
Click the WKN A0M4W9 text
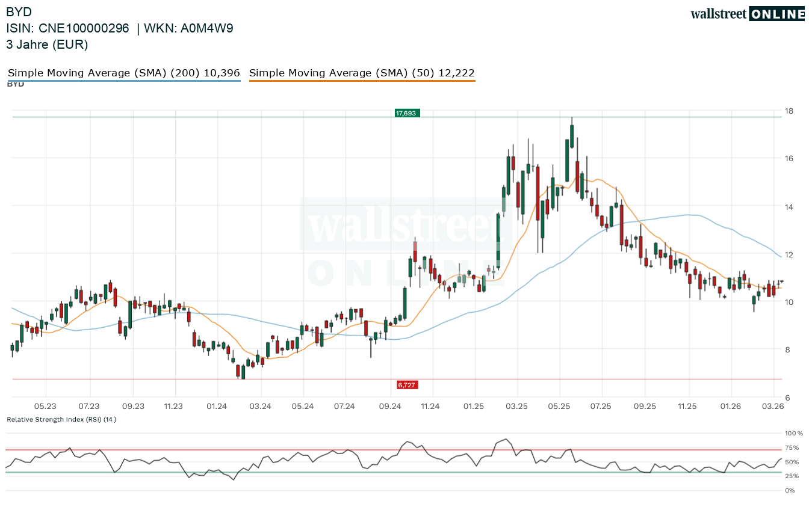(x=187, y=28)
